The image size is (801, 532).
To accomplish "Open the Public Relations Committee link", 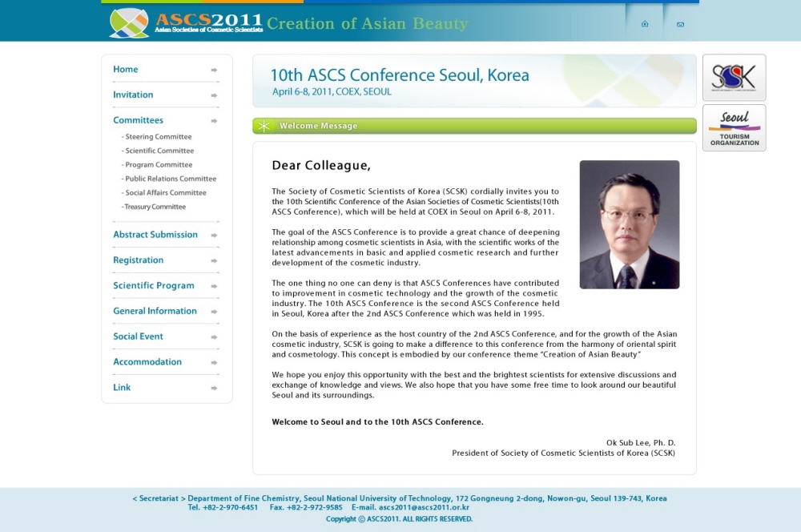I will tap(170, 179).
